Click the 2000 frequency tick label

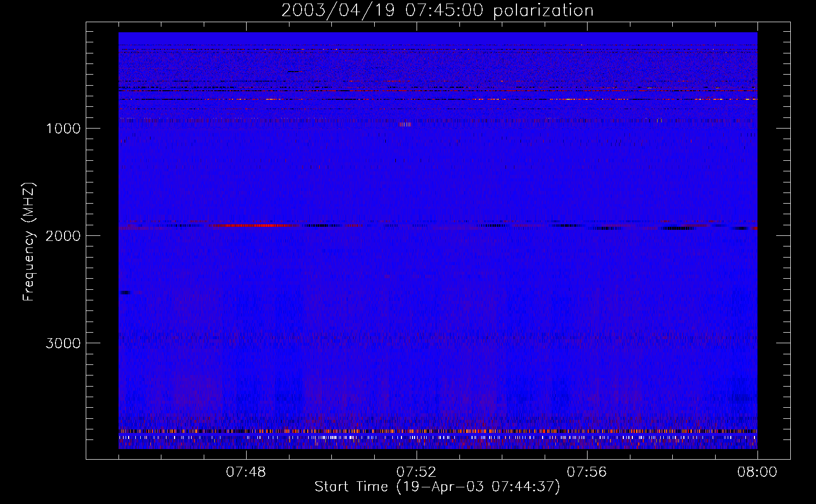click(63, 236)
